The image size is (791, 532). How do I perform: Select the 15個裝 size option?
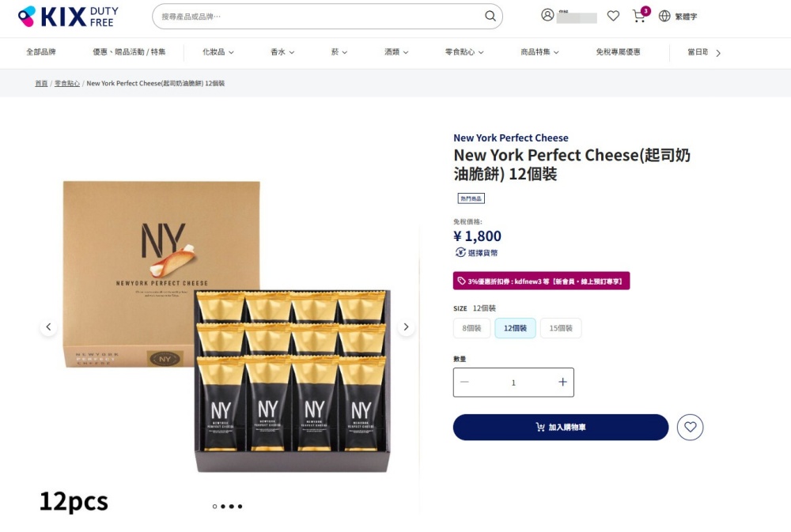point(561,328)
